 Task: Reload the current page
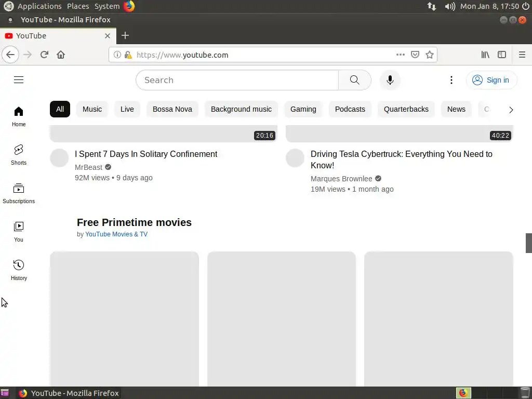[x=44, y=55]
